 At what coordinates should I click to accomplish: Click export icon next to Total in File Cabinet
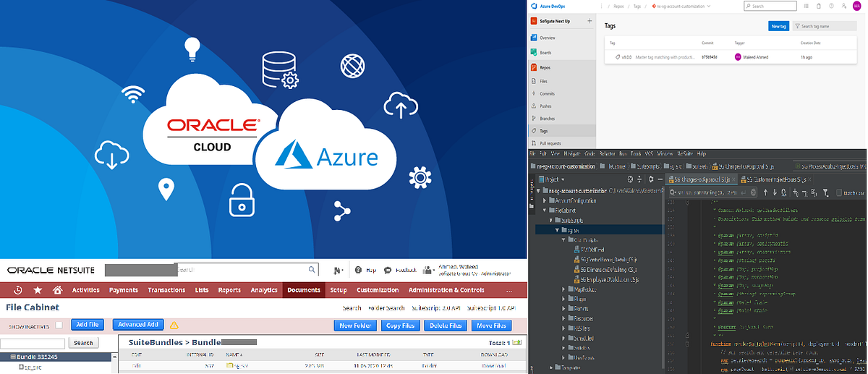coord(517,342)
